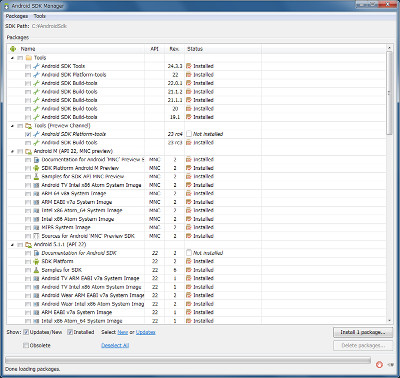The height and width of the screenshot is (378, 400).
Task: Click the Build-tools 19.1 wrench icon
Action: click(36, 117)
